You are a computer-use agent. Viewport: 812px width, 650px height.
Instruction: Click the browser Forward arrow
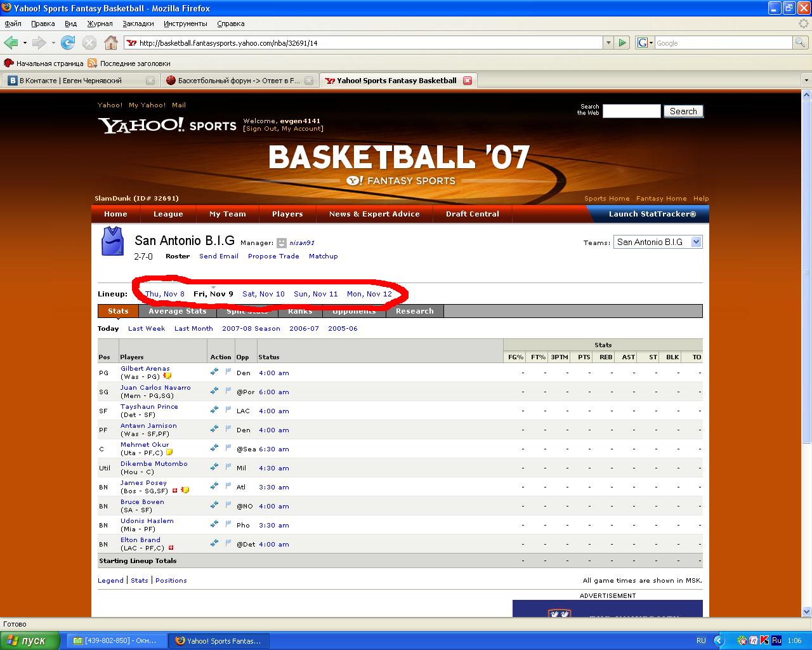39,43
